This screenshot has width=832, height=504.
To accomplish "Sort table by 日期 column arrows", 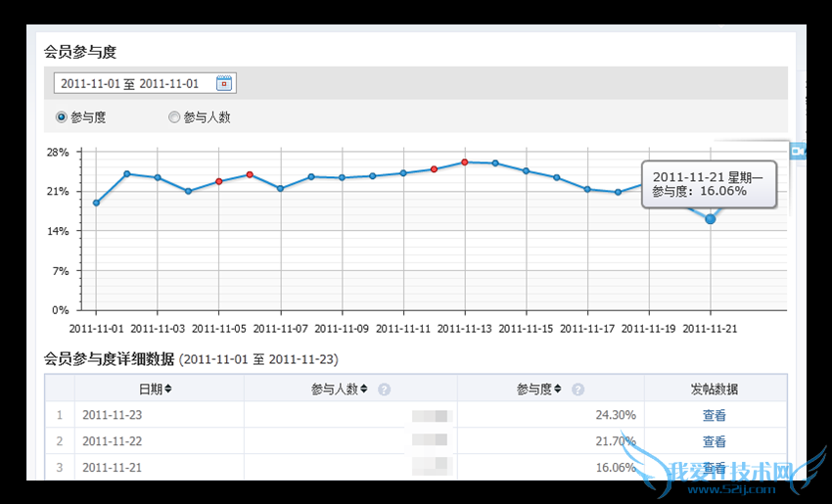I will click(x=168, y=389).
